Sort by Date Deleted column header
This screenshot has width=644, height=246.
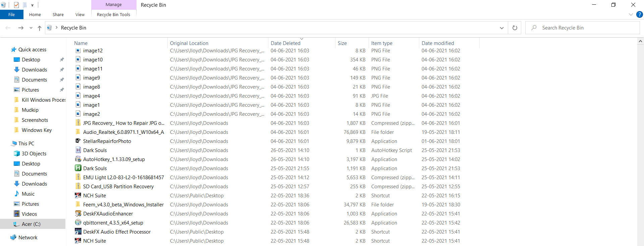point(285,43)
